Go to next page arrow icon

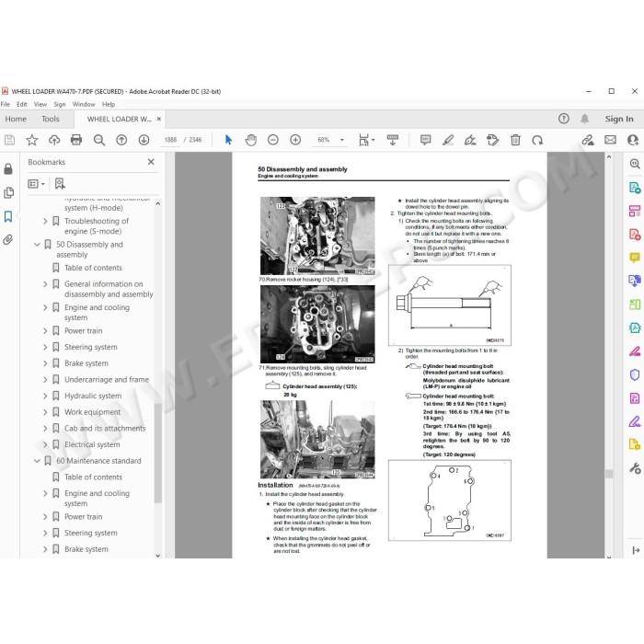(x=144, y=140)
